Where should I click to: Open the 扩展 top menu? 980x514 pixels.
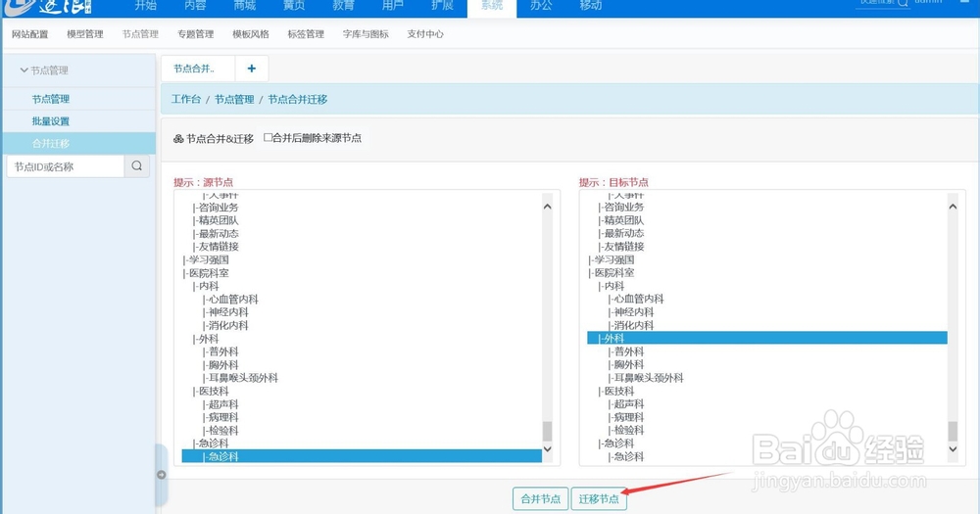442,6
